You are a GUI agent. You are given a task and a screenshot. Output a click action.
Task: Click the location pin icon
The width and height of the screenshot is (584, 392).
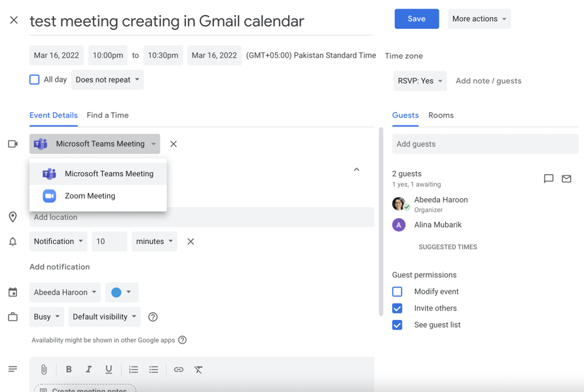[x=12, y=217]
